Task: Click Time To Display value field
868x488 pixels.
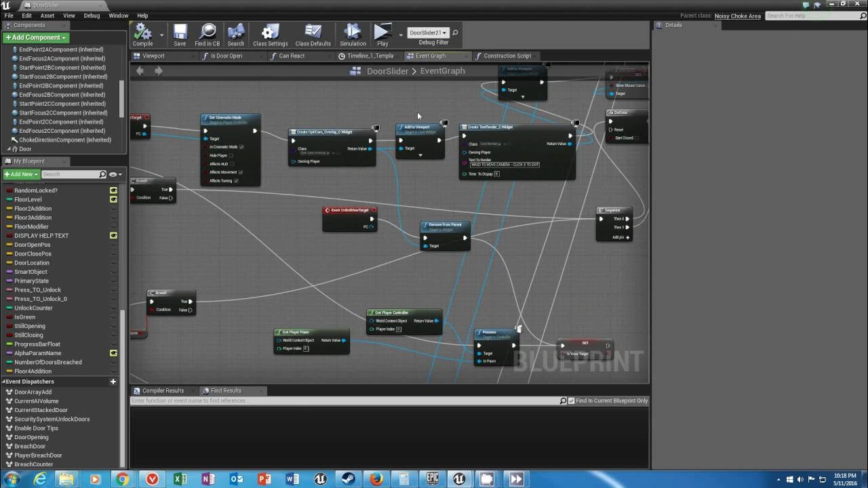Action: (x=496, y=174)
